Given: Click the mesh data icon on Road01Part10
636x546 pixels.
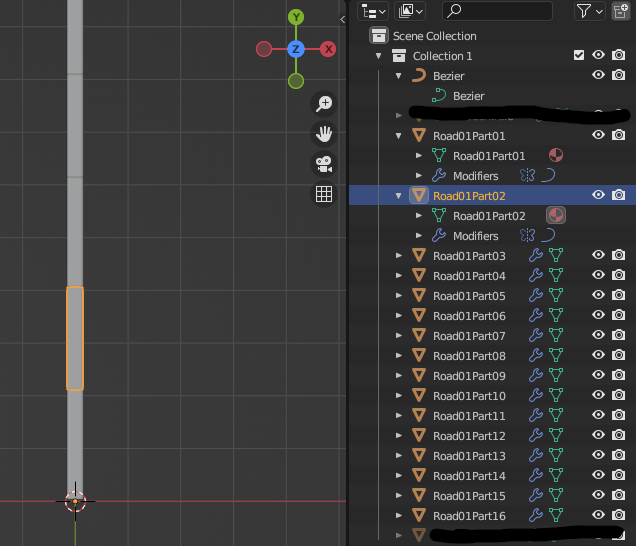Looking at the screenshot, I should [556, 395].
